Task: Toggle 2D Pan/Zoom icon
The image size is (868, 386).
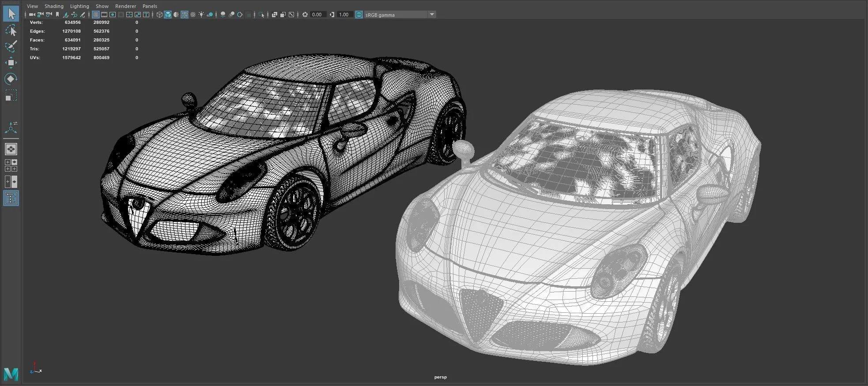Action: [x=74, y=15]
